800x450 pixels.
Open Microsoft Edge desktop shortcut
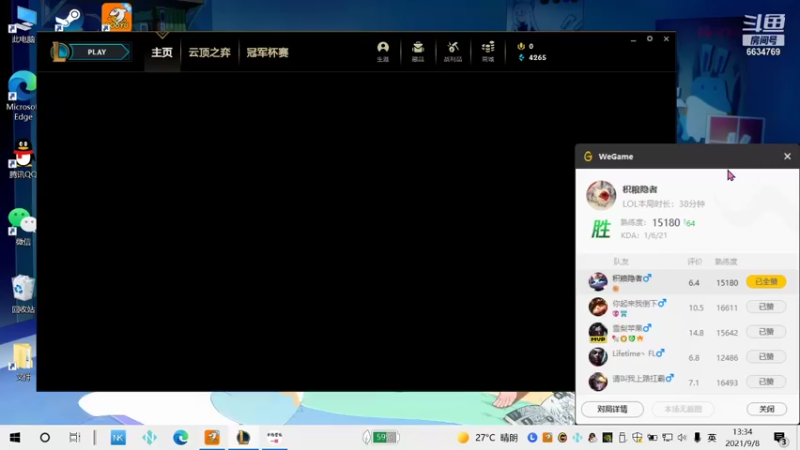point(21,96)
